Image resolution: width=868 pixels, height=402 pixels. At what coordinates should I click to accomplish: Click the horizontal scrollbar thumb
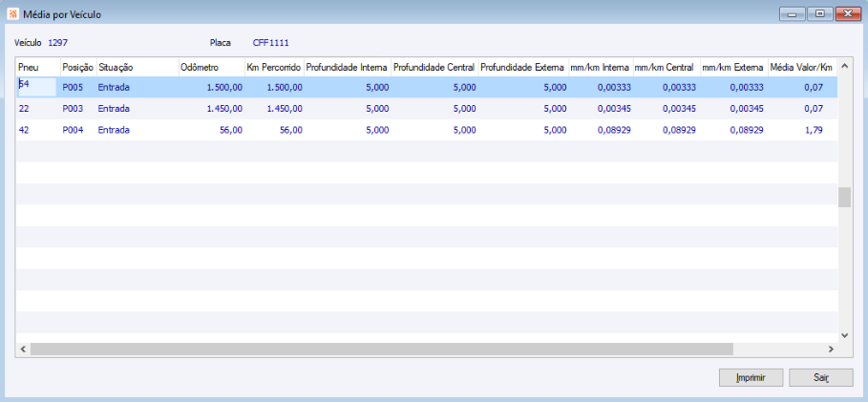point(381,349)
